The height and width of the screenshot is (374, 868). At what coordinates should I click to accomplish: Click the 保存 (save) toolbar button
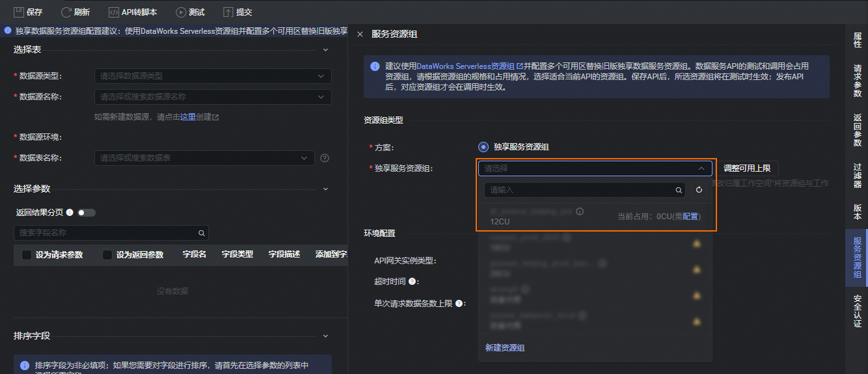[28, 12]
